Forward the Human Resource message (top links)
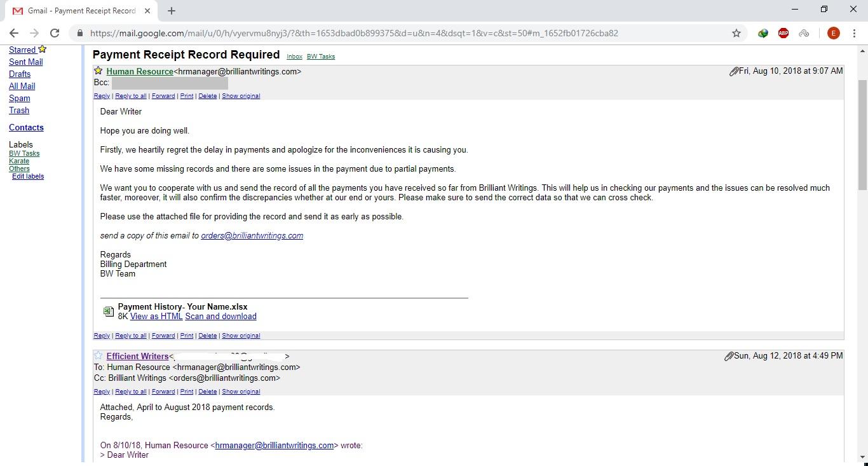This screenshot has width=868, height=466. tap(163, 96)
